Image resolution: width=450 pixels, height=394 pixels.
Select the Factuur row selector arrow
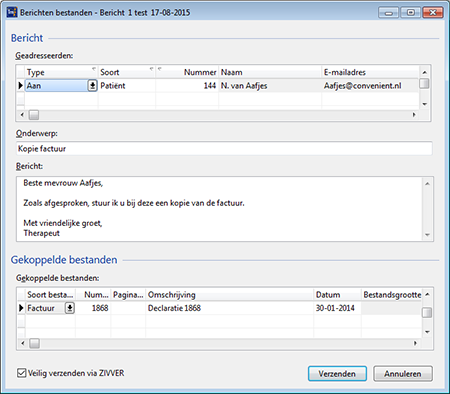coord(21,308)
